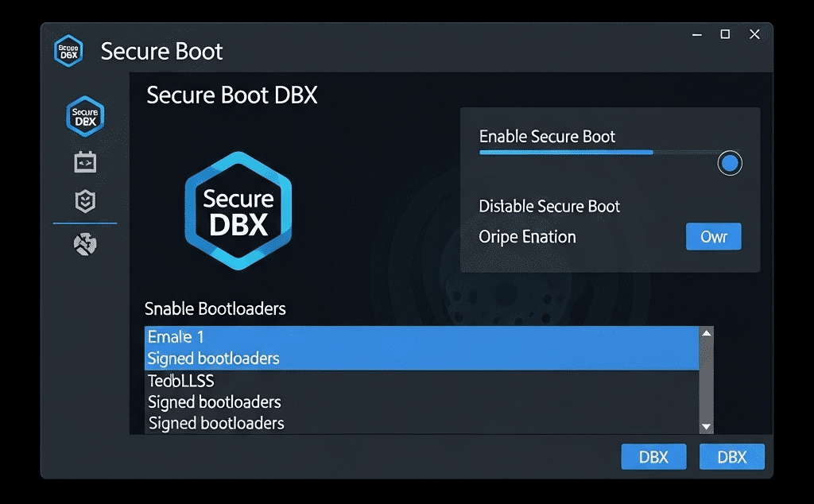Click the blue Owr button
The width and height of the screenshot is (814, 504).
tap(713, 237)
